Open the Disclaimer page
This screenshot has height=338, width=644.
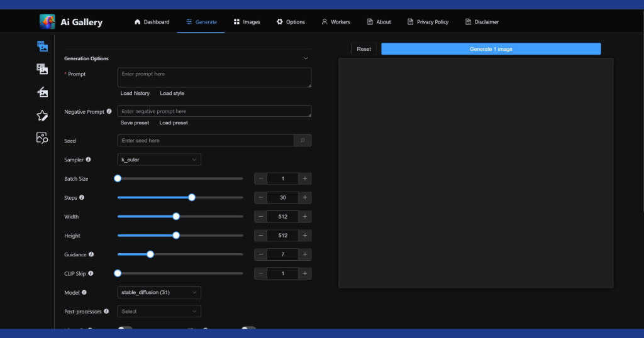point(482,22)
